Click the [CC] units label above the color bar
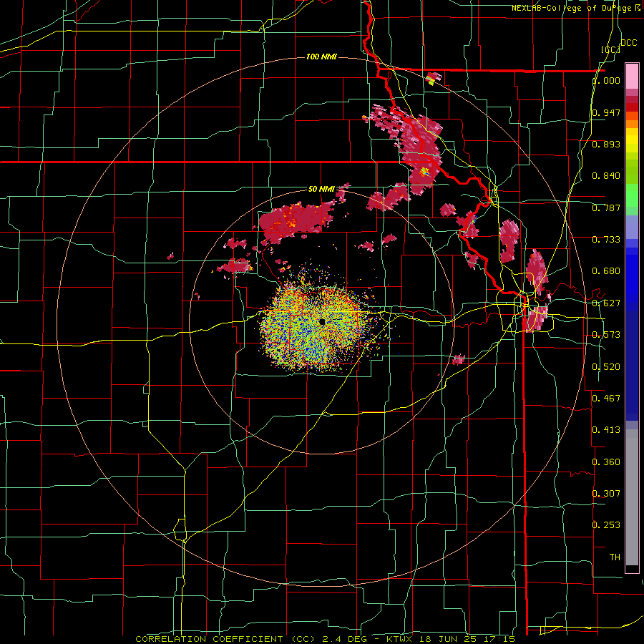 (611, 49)
